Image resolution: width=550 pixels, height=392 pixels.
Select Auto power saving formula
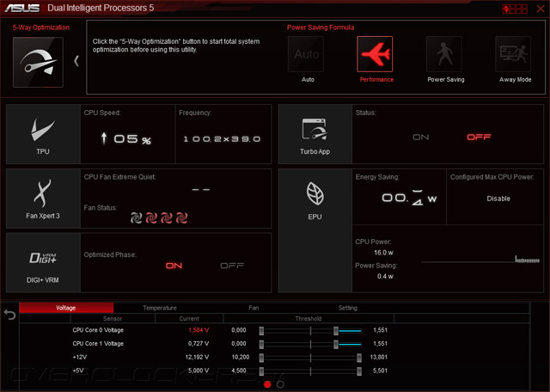pyautogui.click(x=306, y=54)
